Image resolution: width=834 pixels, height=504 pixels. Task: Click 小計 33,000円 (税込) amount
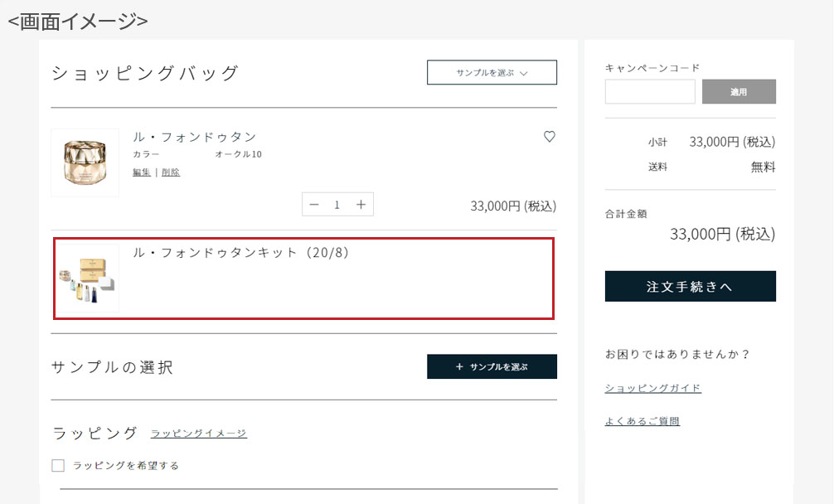click(x=732, y=142)
